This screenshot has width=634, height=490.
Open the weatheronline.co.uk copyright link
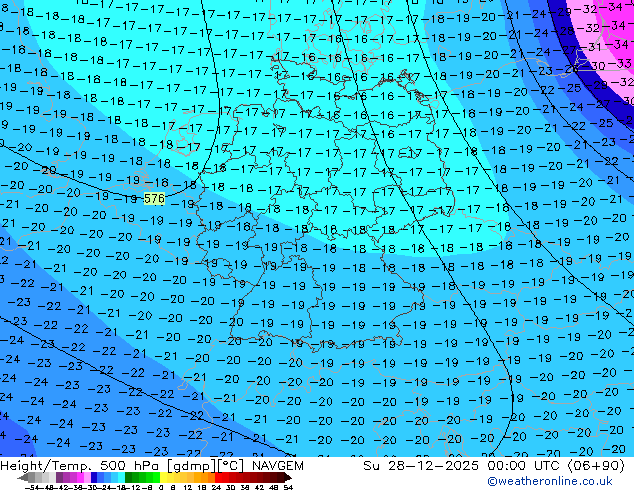pyautogui.click(x=550, y=481)
